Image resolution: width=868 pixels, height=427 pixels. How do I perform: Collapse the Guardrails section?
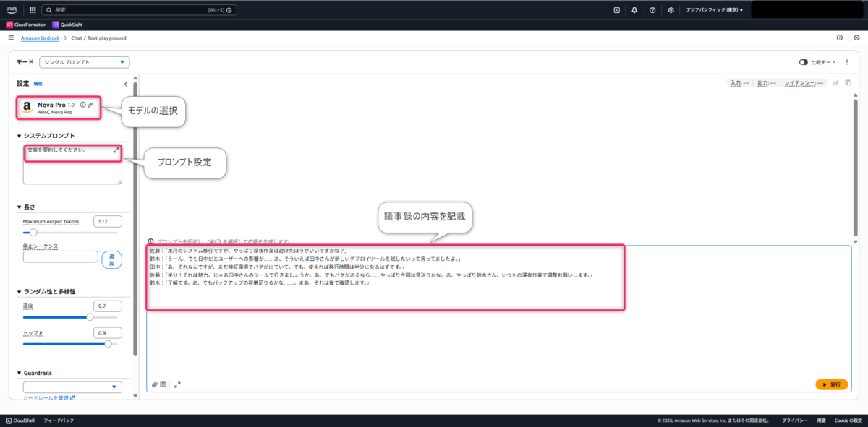20,373
